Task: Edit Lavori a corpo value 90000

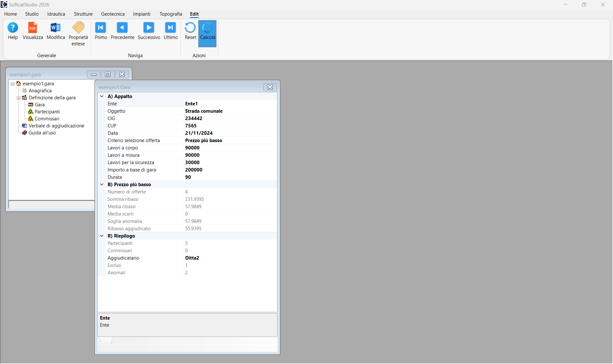Action: (231, 148)
